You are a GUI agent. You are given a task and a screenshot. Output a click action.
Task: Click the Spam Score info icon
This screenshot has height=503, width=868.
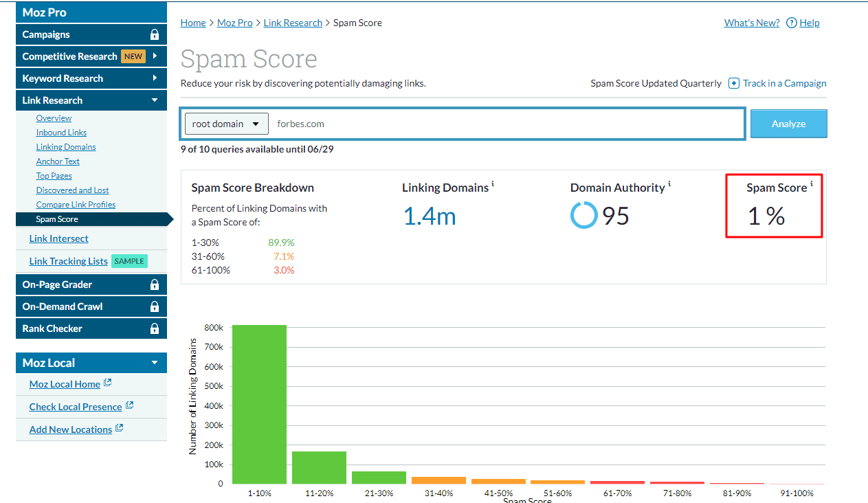click(x=812, y=185)
